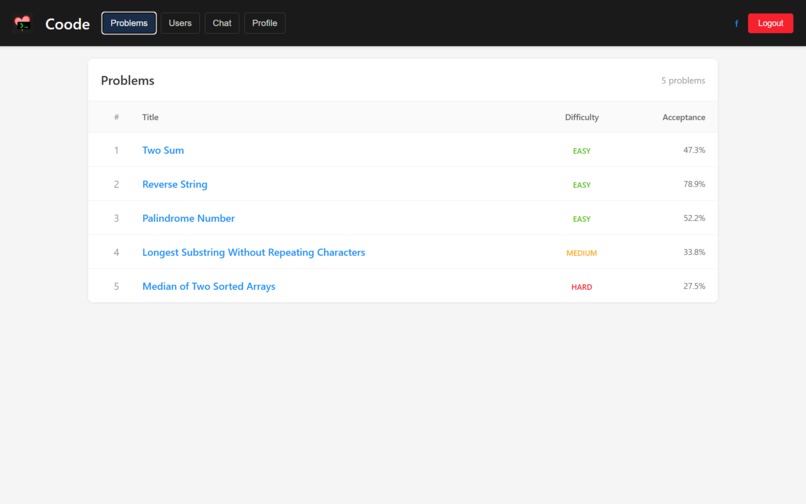Click the 33.8% acceptance value
The height and width of the screenshot is (504, 806).
[x=694, y=252]
